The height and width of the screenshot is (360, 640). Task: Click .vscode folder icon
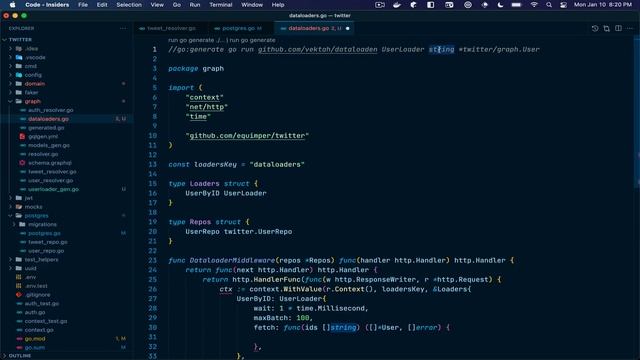(x=19, y=58)
